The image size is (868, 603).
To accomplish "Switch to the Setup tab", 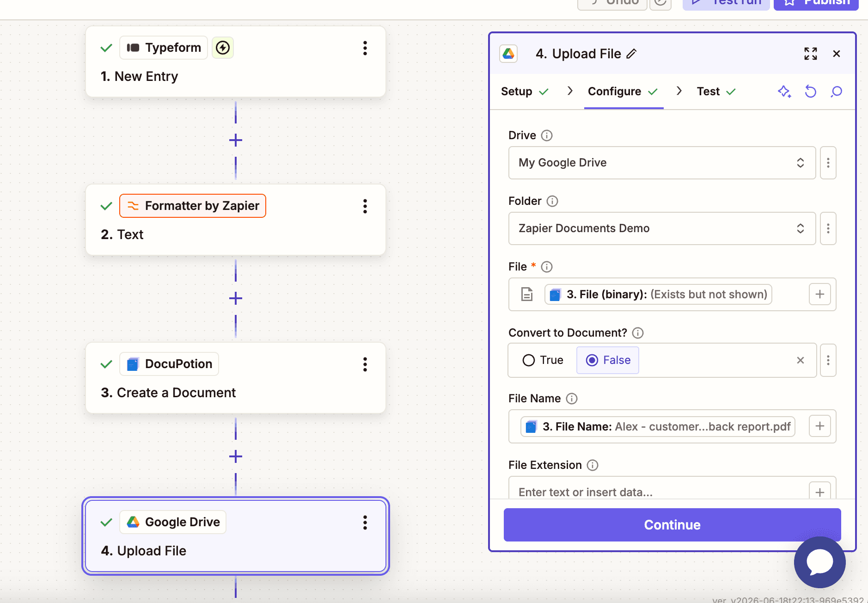I will click(525, 92).
